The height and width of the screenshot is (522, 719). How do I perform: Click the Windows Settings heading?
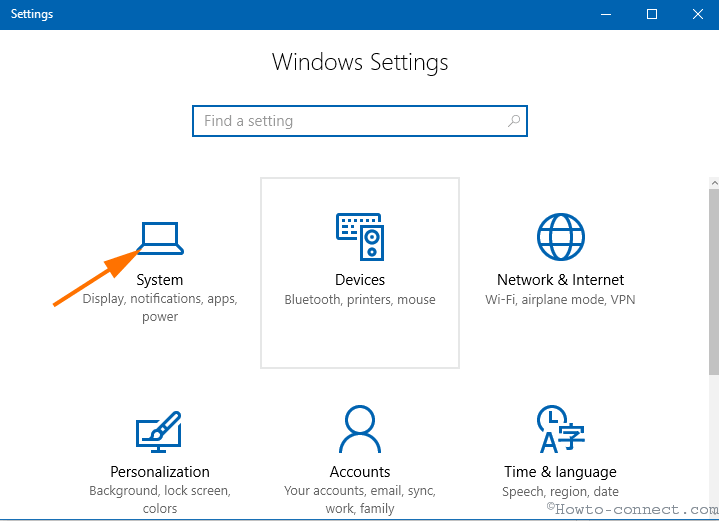click(360, 62)
